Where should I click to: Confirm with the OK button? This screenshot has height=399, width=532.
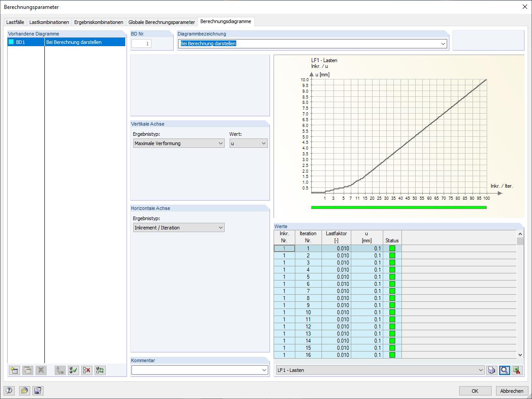pyautogui.click(x=475, y=391)
